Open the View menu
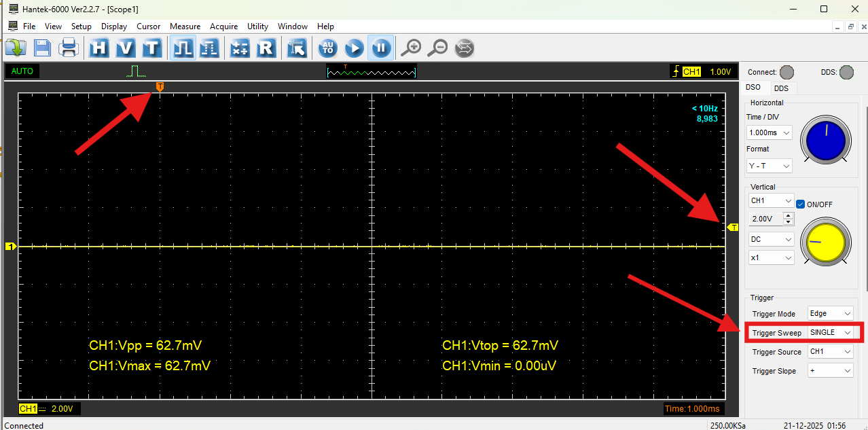868x430 pixels. pyautogui.click(x=53, y=26)
